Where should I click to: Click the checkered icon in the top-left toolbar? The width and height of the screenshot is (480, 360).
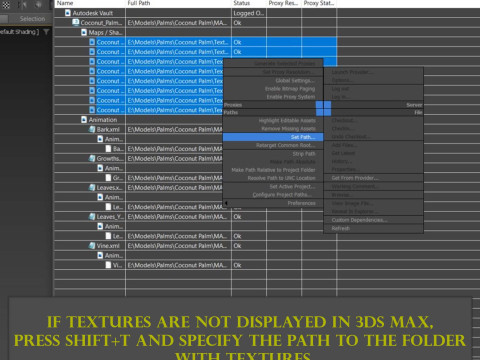tap(6, 5)
